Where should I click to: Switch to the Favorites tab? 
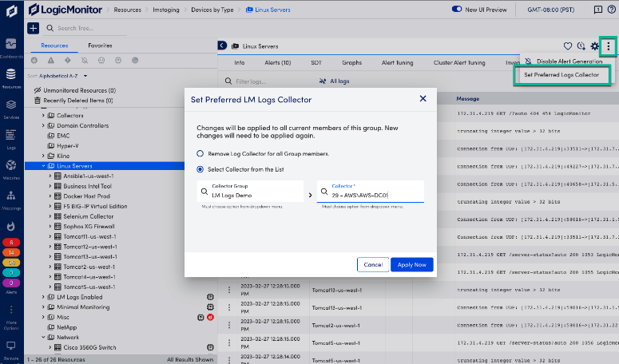pyautogui.click(x=100, y=46)
